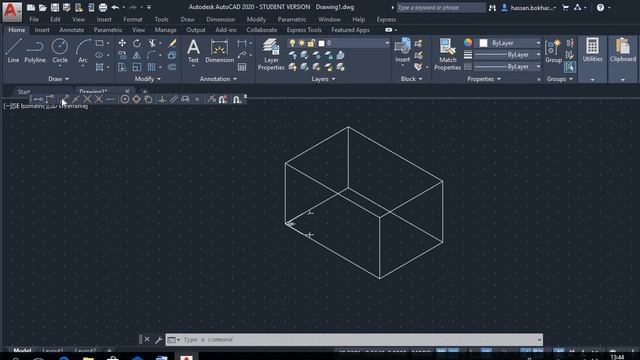Image resolution: width=640 pixels, height=360 pixels.
Task: Select the Dimension tool
Action: point(219,51)
